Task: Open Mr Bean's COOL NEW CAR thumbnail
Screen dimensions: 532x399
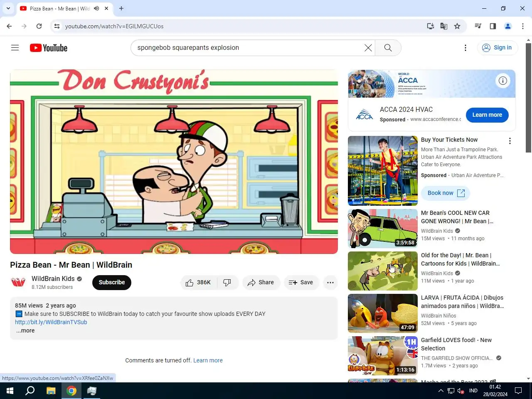Action: click(383, 229)
